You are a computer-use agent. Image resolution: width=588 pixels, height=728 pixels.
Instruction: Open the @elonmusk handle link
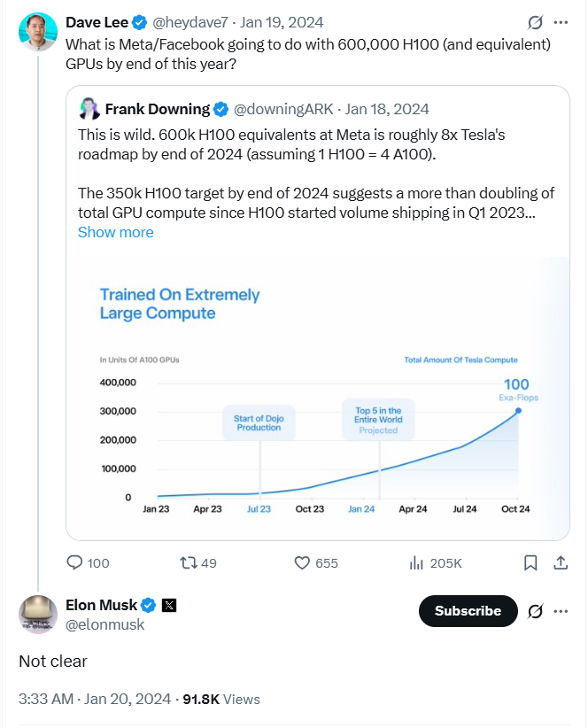[105, 624]
